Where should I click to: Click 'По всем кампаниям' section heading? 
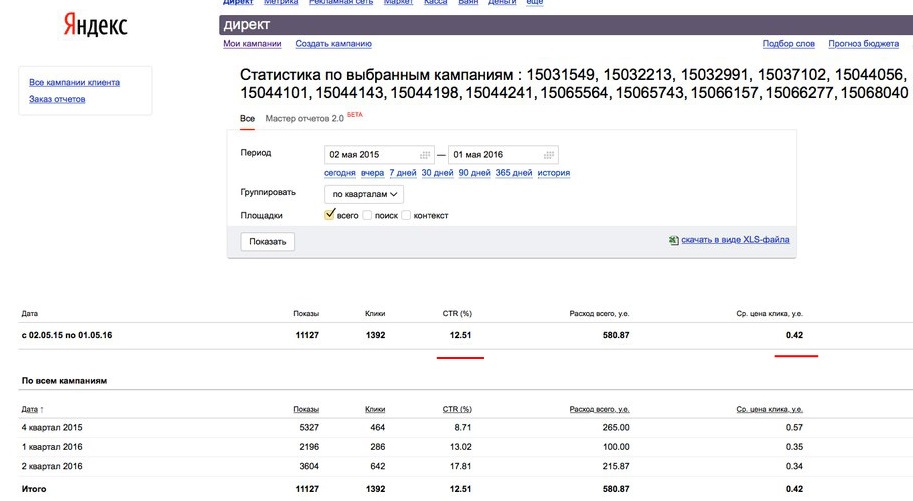(x=64, y=381)
